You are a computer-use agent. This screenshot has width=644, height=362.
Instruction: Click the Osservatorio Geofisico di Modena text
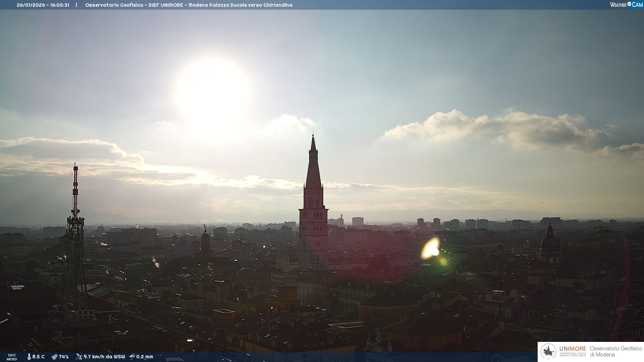[x=616, y=352]
